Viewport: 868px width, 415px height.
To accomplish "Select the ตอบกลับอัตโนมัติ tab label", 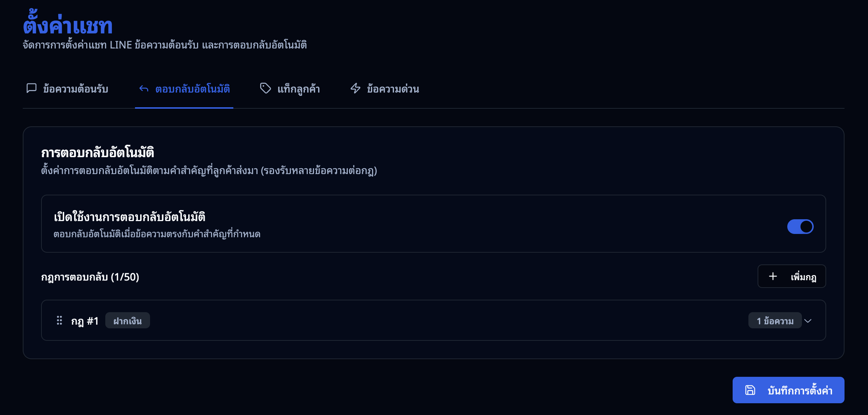I will [x=193, y=89].
